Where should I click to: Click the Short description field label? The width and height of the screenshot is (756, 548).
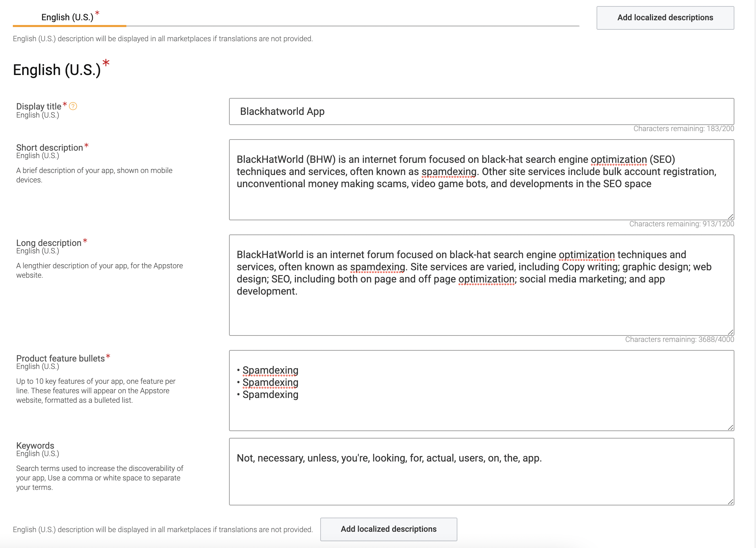(x=50, y=148)
